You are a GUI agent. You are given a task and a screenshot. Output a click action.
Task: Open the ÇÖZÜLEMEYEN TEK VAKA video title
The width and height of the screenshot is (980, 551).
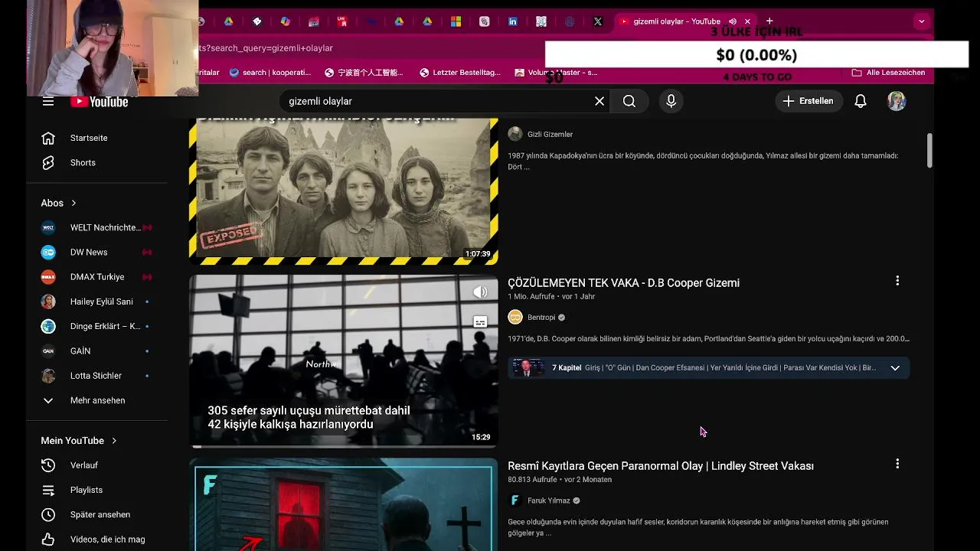[623, 283]
